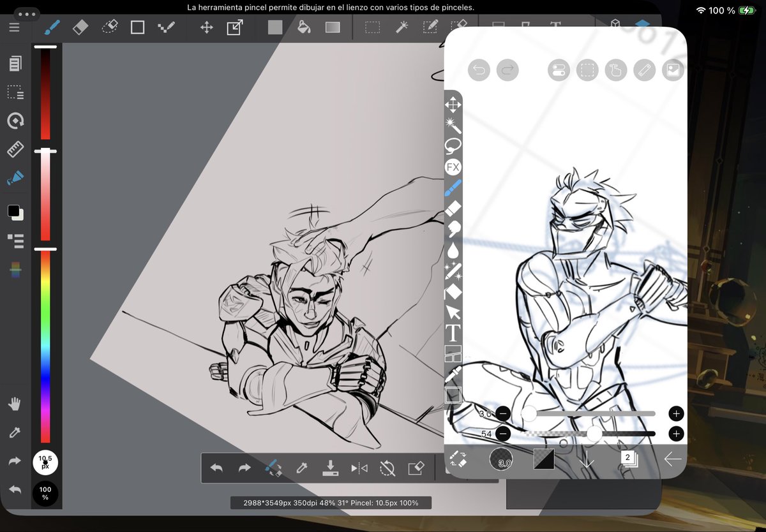This screenshot has width=766, height=532.
Task: Click the Save icon in MediBang bottom bar
Action: point(330,469)
